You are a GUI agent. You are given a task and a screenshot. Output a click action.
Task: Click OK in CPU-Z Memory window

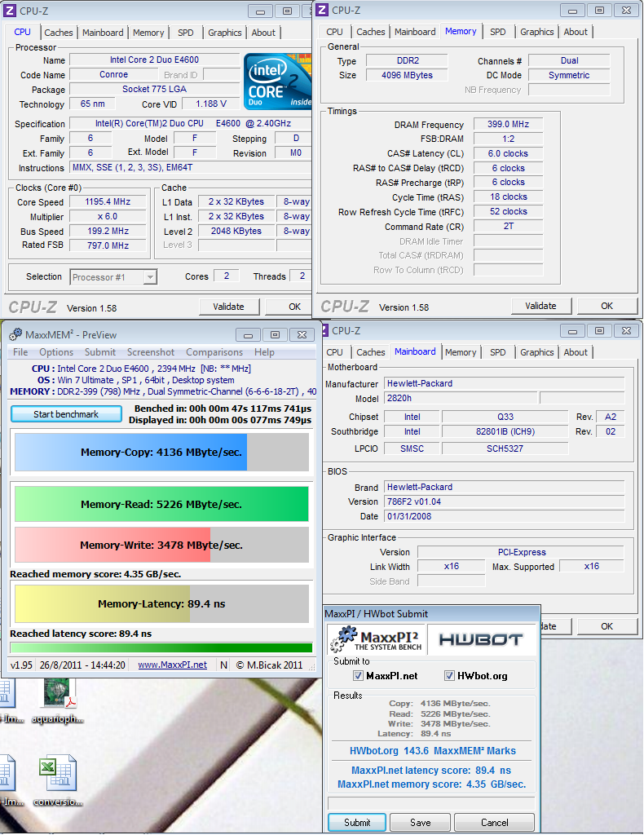607,306
